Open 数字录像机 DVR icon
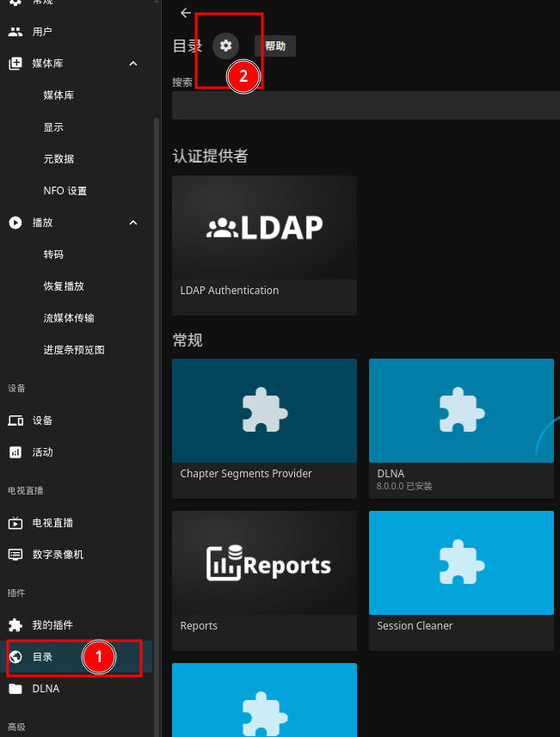Screen dimensions: 560x737 tap(15, 555)
